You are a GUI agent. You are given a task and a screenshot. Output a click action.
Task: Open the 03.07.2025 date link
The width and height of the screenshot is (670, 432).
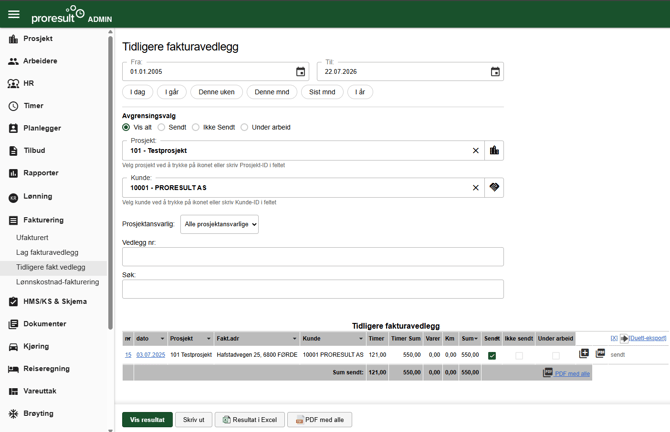tap(151, 355)
